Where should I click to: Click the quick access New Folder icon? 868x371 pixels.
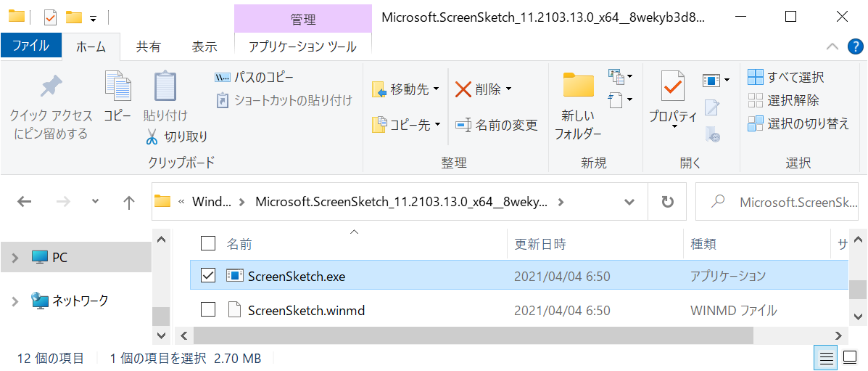74,17
